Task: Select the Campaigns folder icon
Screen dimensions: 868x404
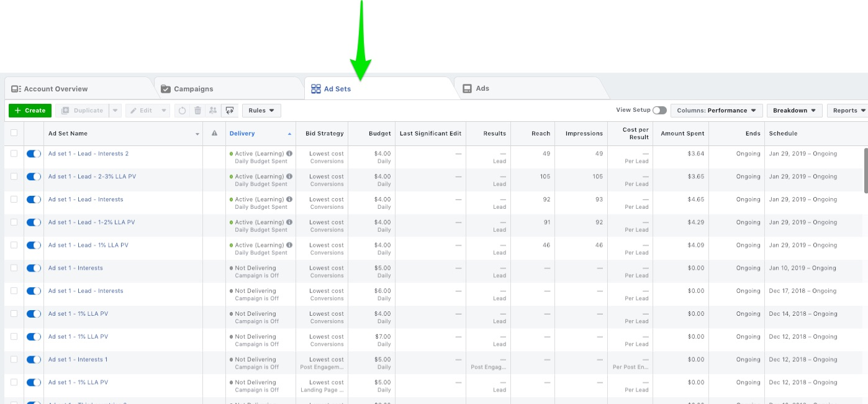Action: [x=166, y=88]
